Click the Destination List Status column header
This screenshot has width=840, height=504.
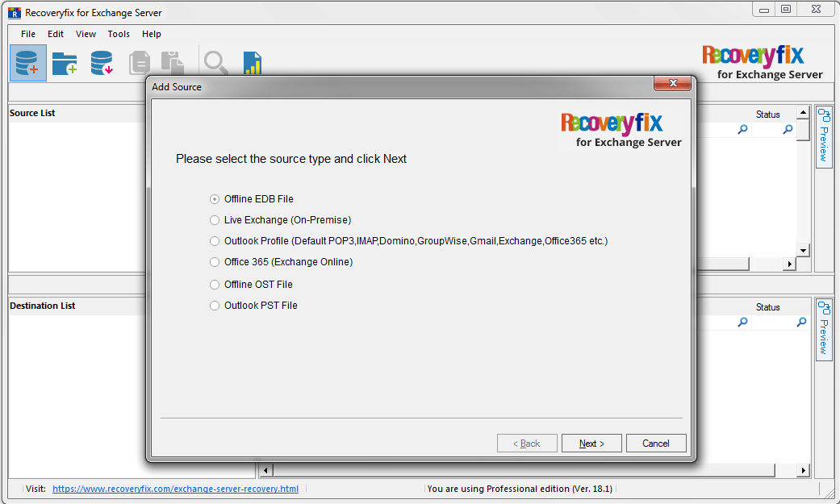point(767,307)
